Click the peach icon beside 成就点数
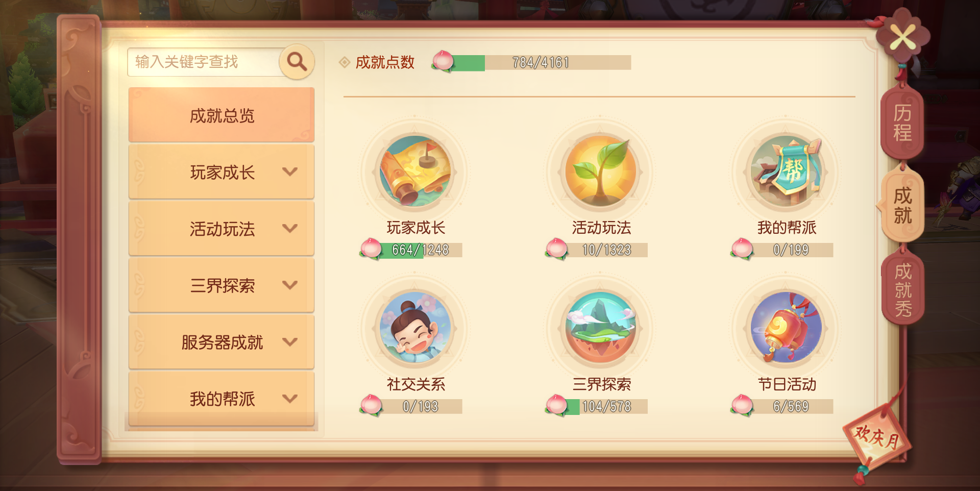The width and height of the screenshot is (980, 491). tap(443, 61)
